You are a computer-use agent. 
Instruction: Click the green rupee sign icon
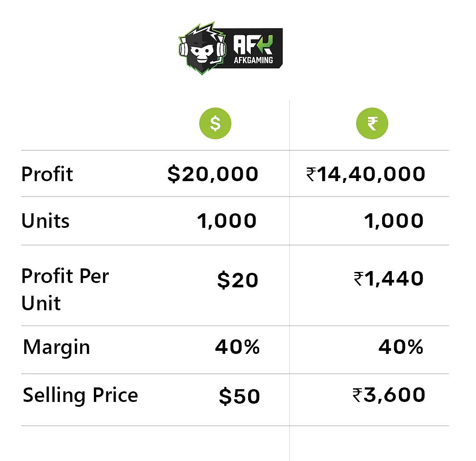click(x=372, y=123)
